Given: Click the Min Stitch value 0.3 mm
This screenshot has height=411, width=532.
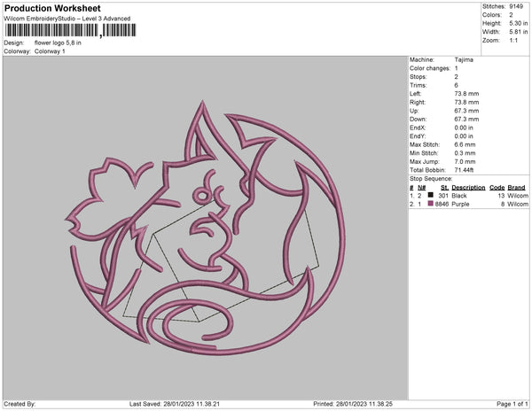Looking at the screenshot, I should coord(465,153).
